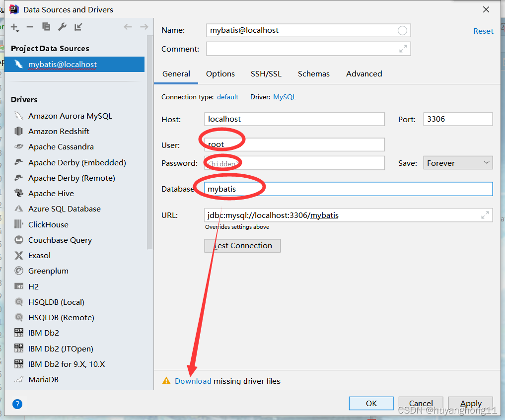This screenshot has width=505, height=420.
Task: Click the Remove data source minus icon
Action: (30, 27)
